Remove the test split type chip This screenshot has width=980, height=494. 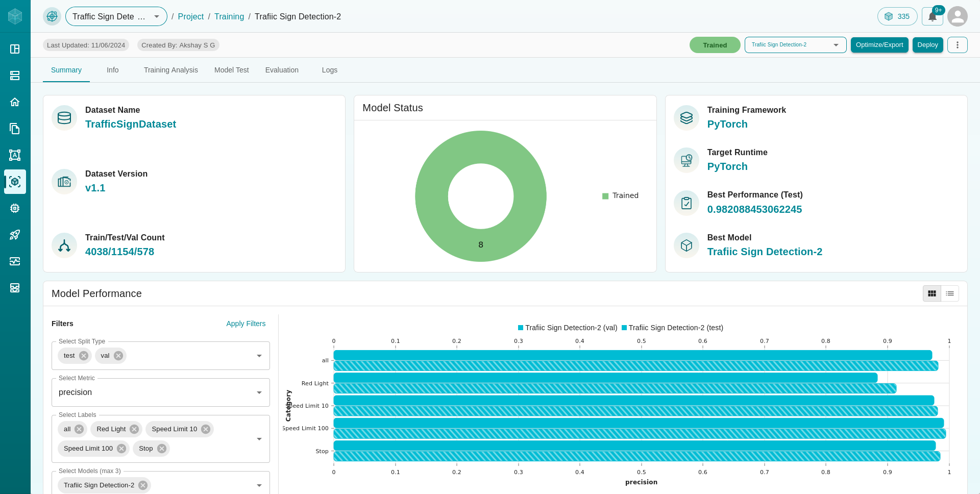(x=84, y=356)
